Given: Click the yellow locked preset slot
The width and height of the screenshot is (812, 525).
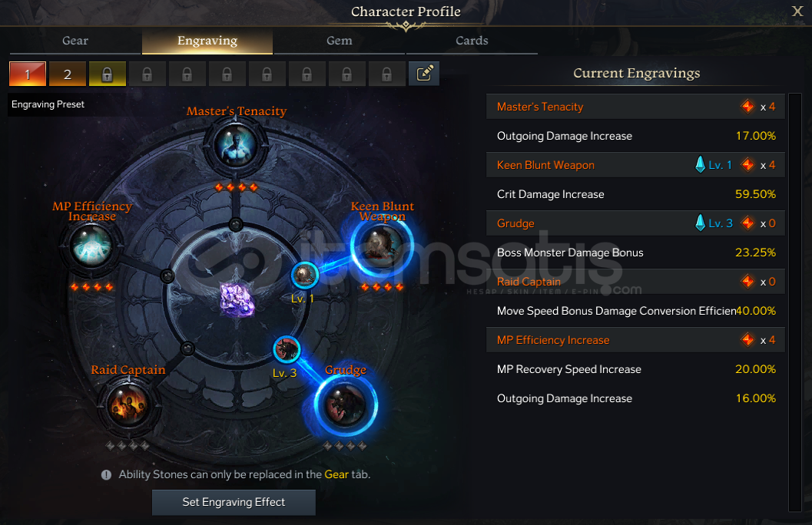Looking at the screenshot, I should click(x=108, y=74).
